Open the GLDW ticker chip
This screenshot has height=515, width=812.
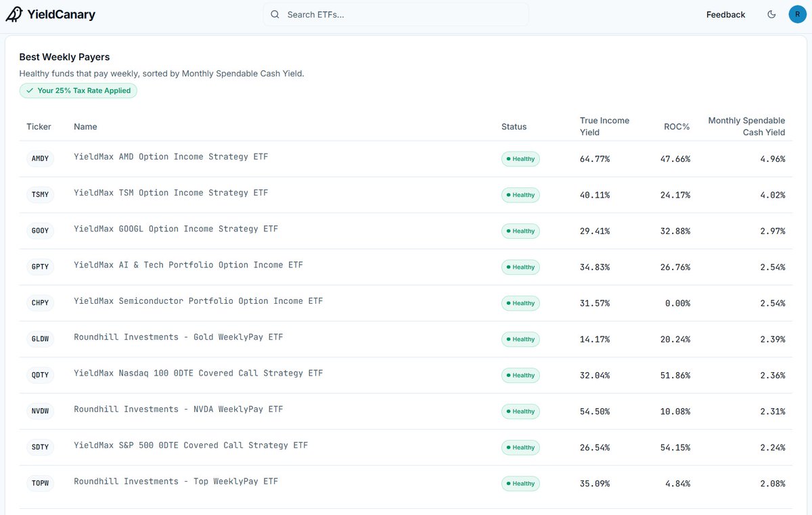pyautogui.click(x=41, y=339)
